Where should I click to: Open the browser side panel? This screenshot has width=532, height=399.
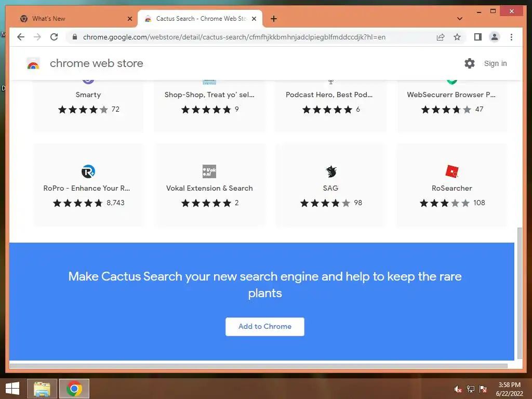click(478, 37)
